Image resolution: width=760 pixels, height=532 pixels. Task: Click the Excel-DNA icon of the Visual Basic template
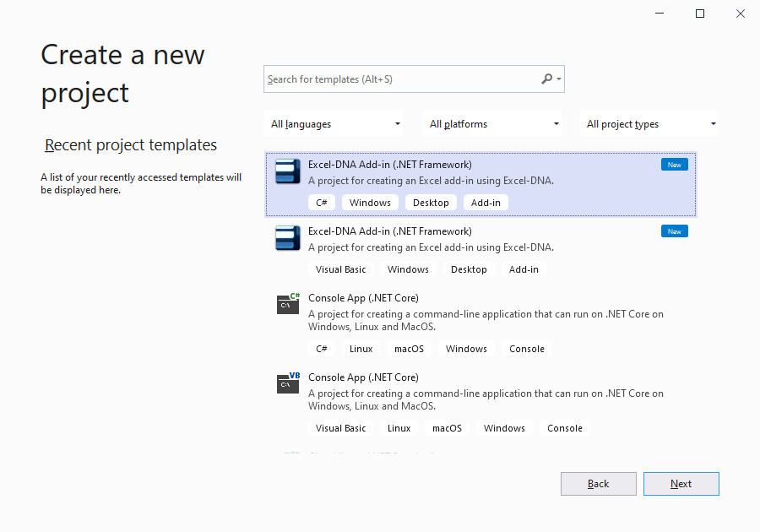pyautogui.click(x=288, y=238)
